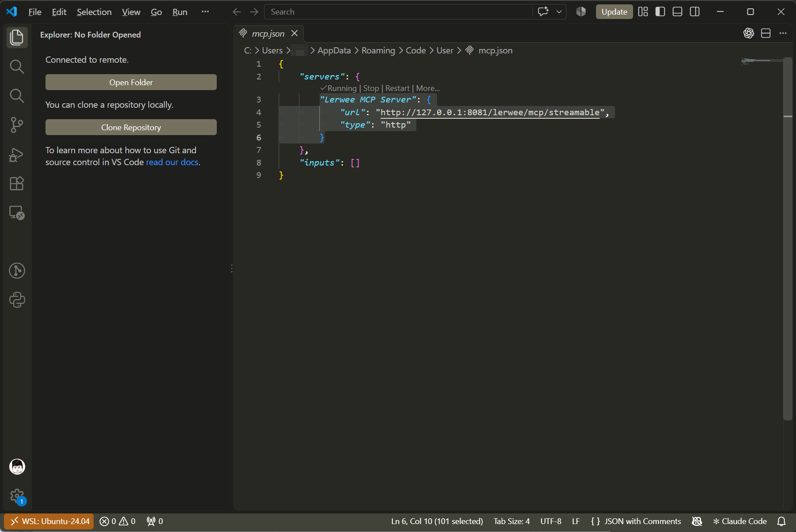Image resolution: width=796 pixels, height=532 pixels.
Task: Click the Copilot status icon in status bar
Action: coord(697,521)
